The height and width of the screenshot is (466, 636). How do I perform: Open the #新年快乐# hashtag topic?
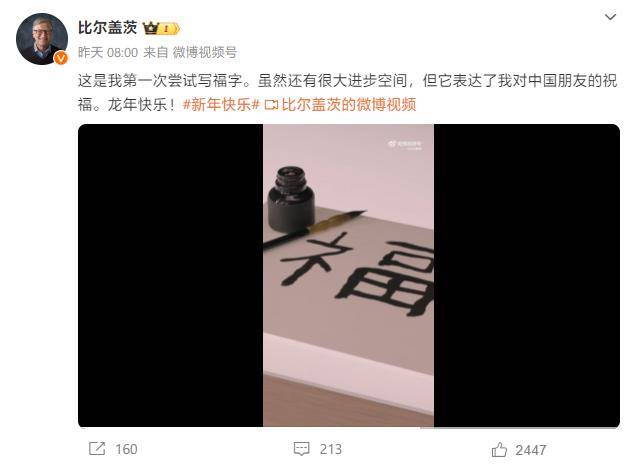(x=221, y=105)
